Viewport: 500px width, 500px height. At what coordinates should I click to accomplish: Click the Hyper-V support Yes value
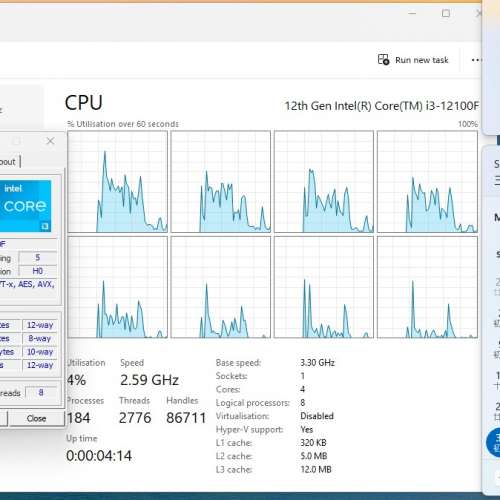point(306,429)
